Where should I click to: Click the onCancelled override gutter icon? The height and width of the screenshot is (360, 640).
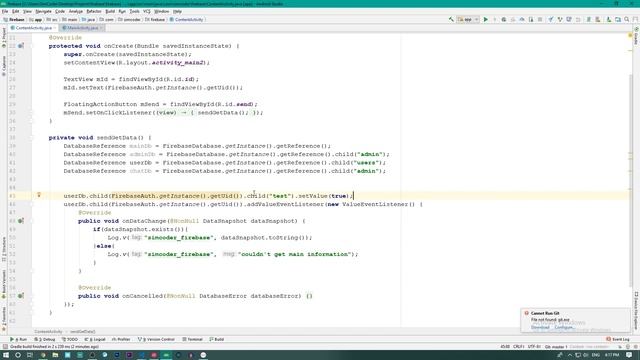click(x=21, y=296)
